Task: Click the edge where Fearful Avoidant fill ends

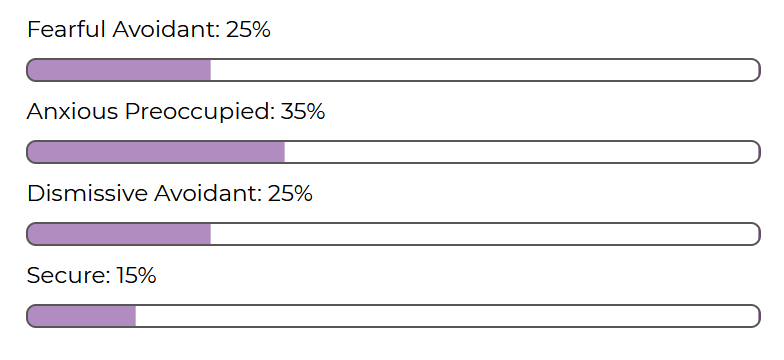Action: pos(210,70)
